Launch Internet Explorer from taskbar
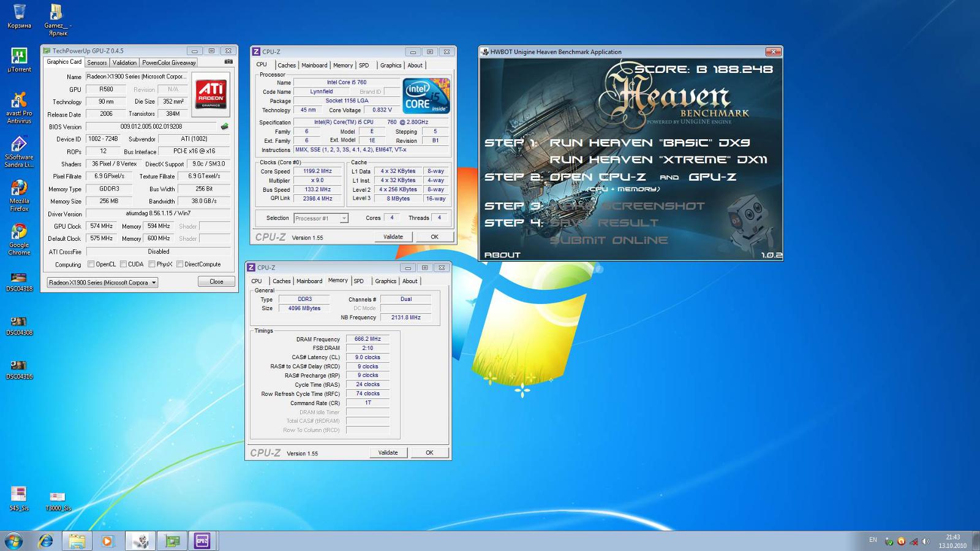 (x=45, y=541)
